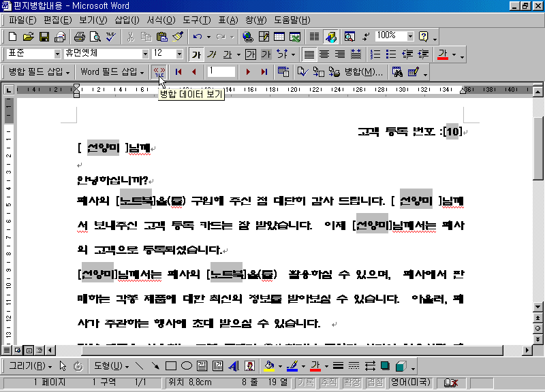Image resolution: width=545 pixels, height=392 pixels.
Task: Jump to the last merge record
Action: click(264, 72)
